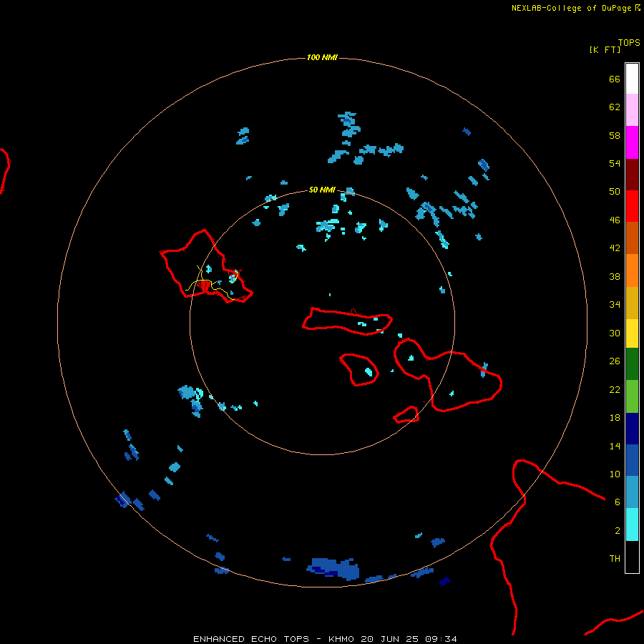
Task: Select the light green 26 kft swatch
Action: [x=632, y=396]
